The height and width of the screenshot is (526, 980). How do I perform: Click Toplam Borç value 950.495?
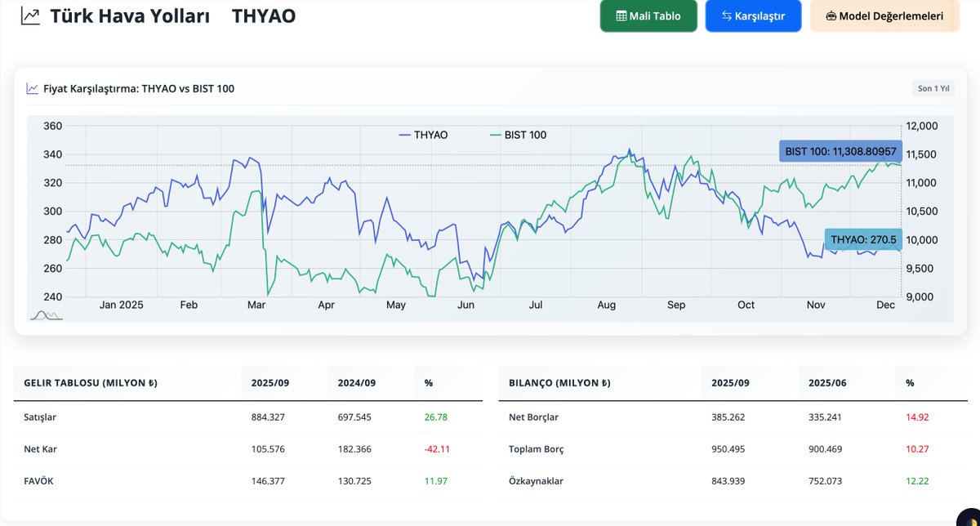click(729, 448)
